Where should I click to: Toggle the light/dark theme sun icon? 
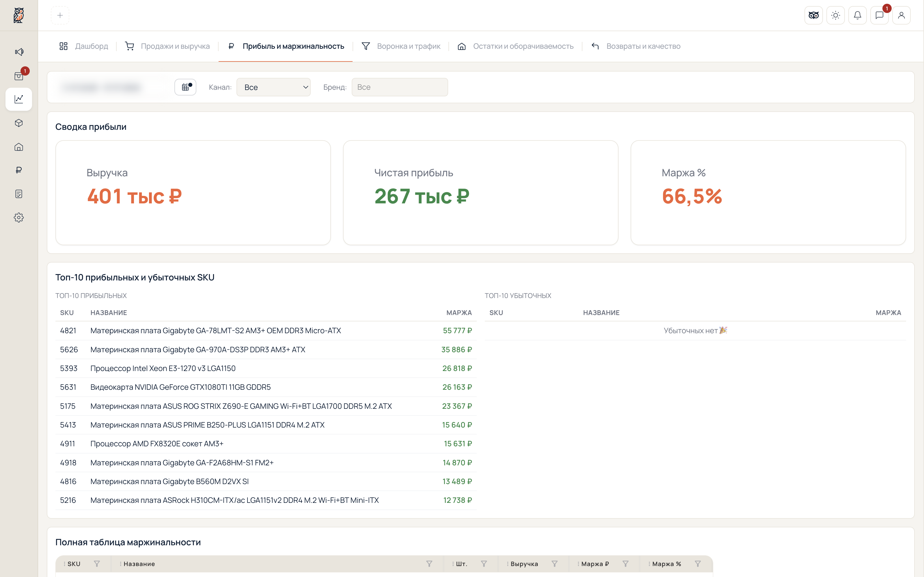point(835,15)
